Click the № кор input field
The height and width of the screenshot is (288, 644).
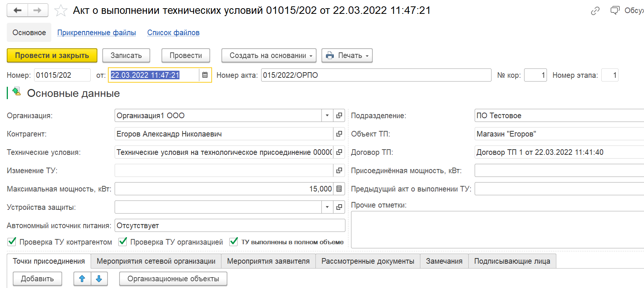535,75
